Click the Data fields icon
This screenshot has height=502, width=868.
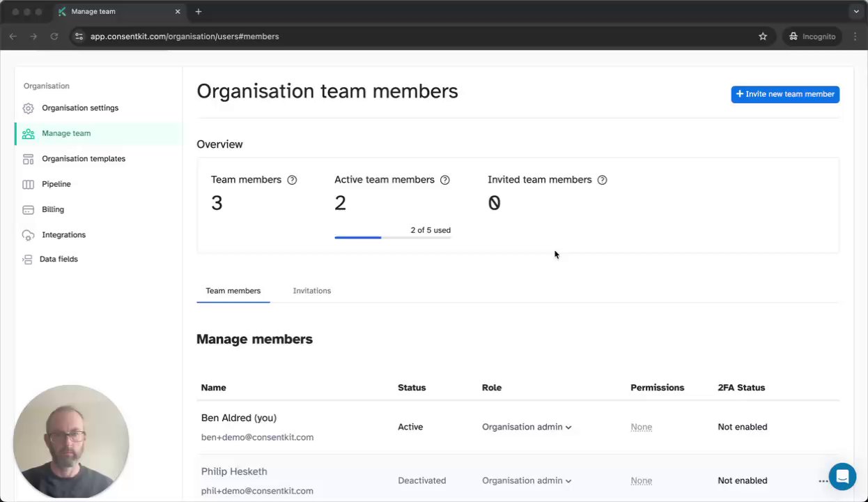pos(27,259)
